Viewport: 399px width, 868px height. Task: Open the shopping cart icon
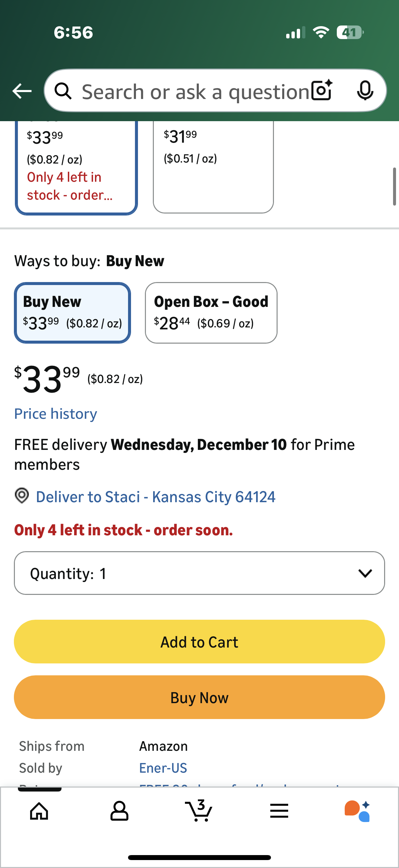(x=199, y=811)
